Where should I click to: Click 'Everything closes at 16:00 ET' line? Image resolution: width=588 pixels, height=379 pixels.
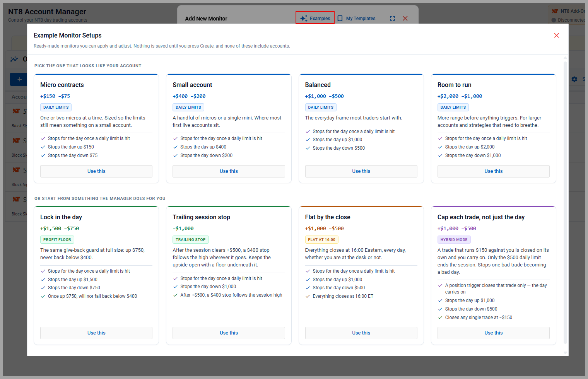pos(343,296)
